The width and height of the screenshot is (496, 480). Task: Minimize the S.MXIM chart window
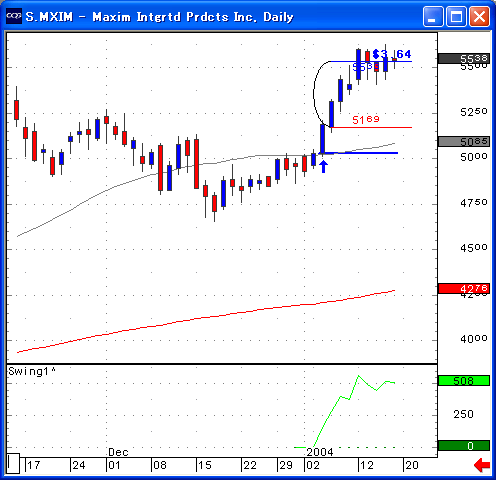(x=433, y=16)
